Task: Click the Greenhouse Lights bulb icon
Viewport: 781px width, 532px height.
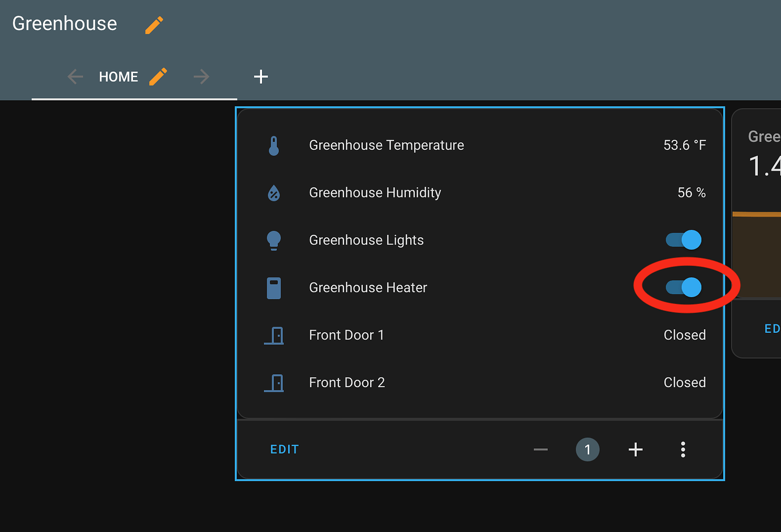Action: click(274, 241)
